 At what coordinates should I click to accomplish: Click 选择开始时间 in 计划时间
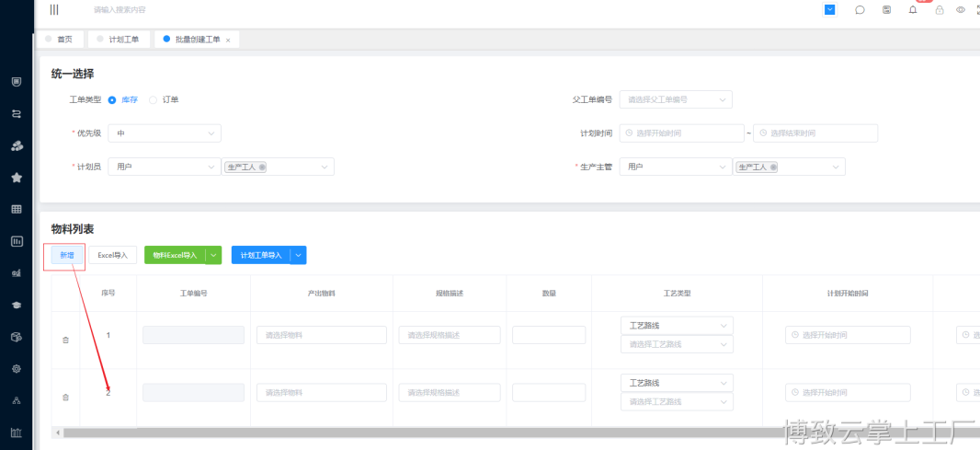pos(682,133)
